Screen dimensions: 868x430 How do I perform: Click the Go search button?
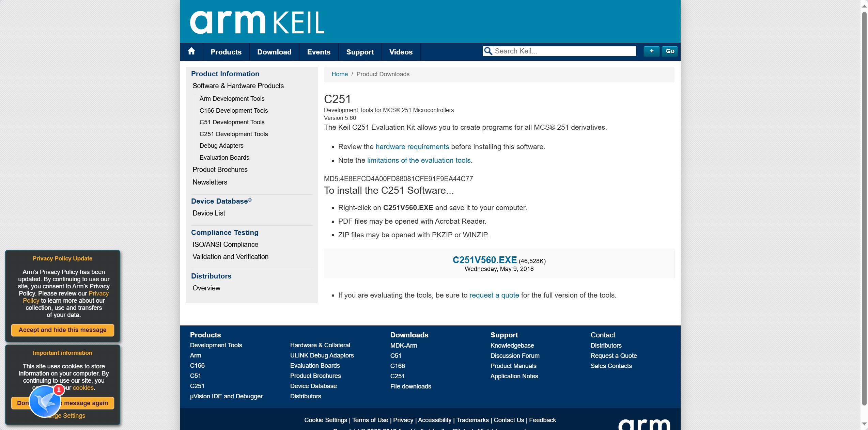670,51
